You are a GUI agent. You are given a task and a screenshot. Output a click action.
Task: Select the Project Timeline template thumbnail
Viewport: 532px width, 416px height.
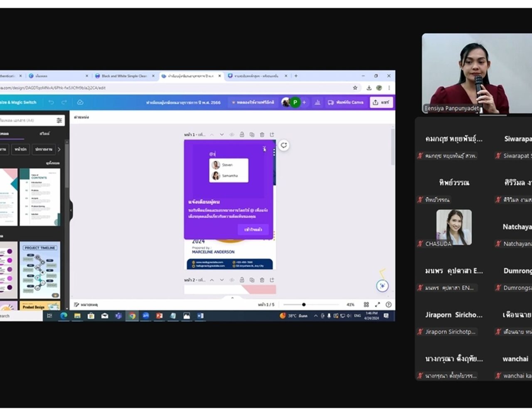click(x=40, y=270)
